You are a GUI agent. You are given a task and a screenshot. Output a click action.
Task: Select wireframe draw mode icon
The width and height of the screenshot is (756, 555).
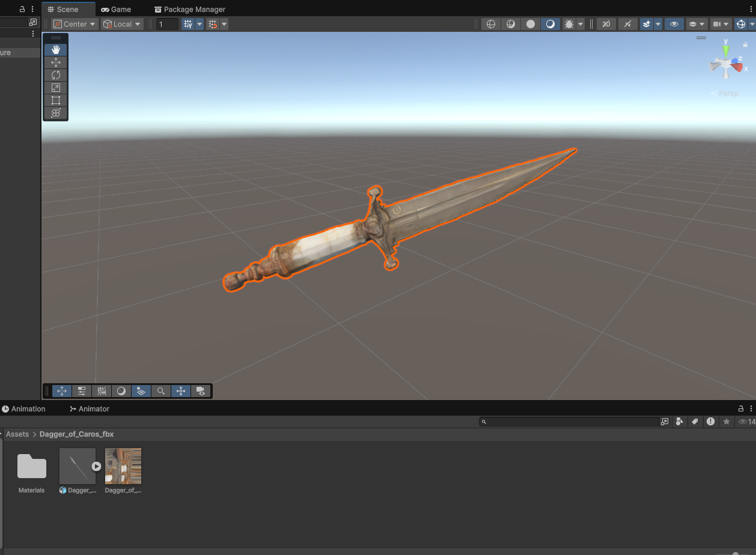(x=491, y=24)
